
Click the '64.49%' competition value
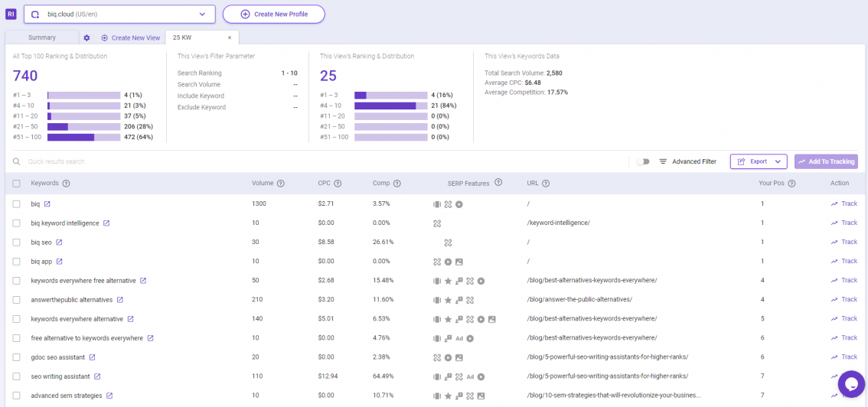383,376
